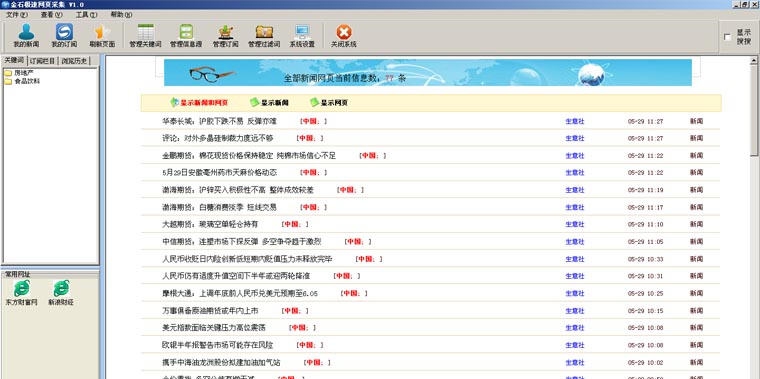Click 新闻 type in the 05-29 11:17 row

[x=697, y=207]
